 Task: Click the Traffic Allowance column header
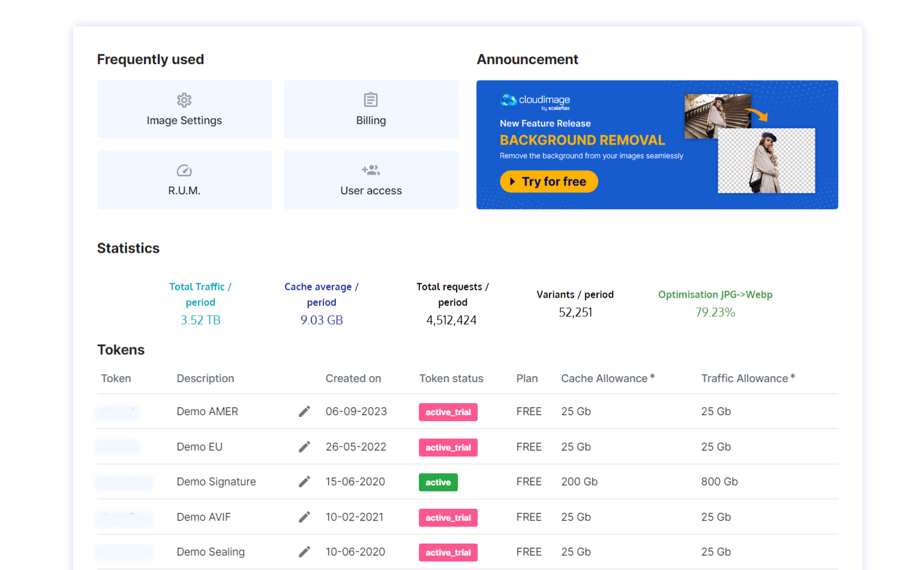click(x=748, y=379)
